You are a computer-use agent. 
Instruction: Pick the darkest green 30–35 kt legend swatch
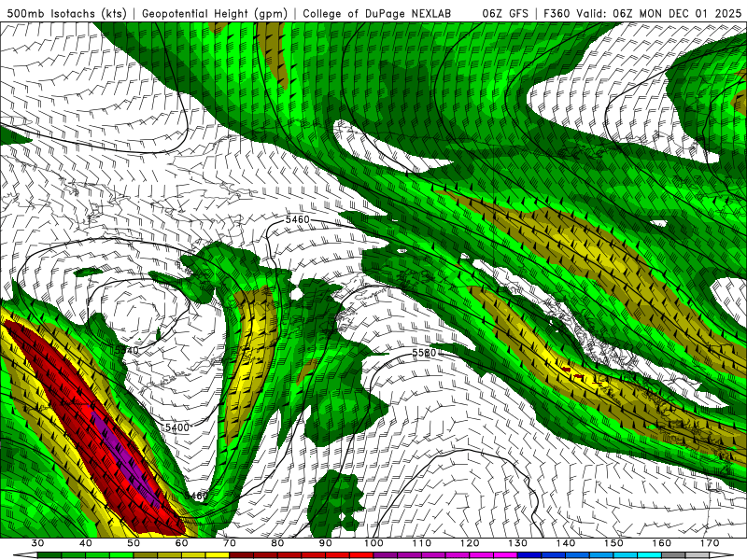coord(49,555)
